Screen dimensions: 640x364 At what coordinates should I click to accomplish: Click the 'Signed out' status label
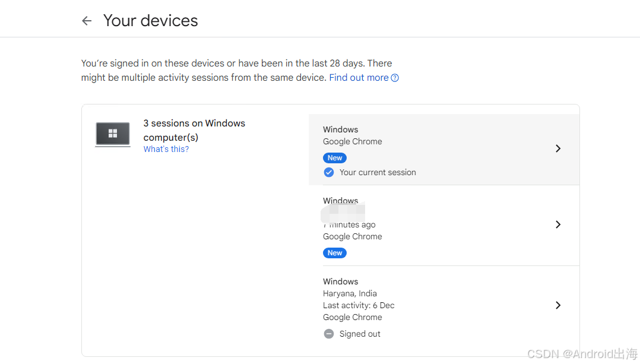360,334
